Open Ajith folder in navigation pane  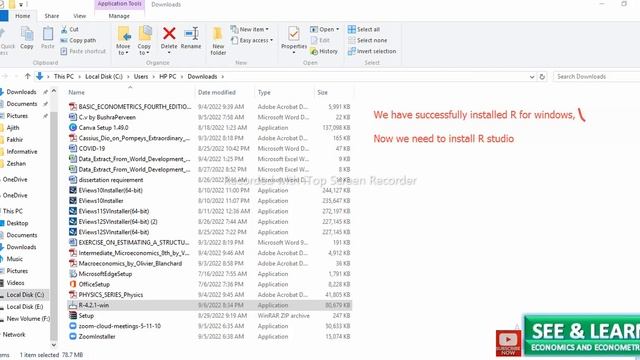[x=13, y=128]
